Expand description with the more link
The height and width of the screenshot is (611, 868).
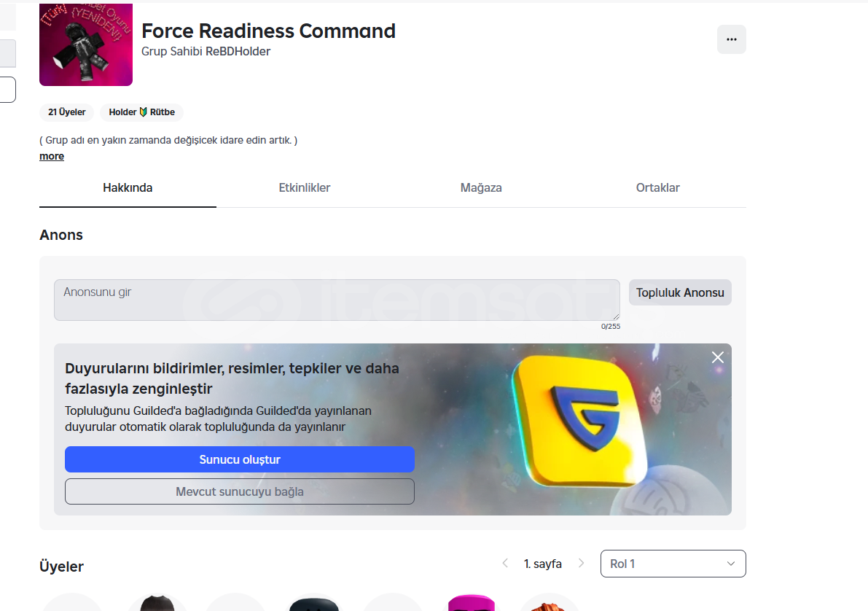(x=52, y=156)
